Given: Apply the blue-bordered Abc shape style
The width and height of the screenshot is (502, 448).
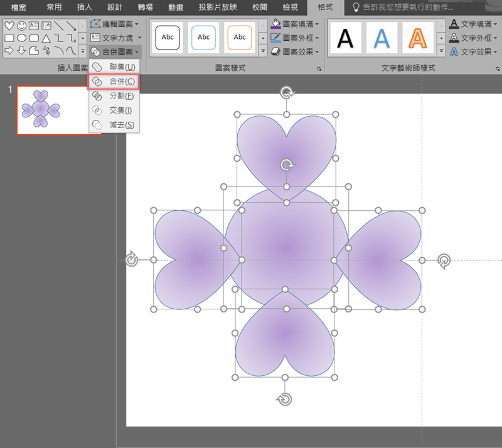Looking at the screenshot, I should [204, 38].
